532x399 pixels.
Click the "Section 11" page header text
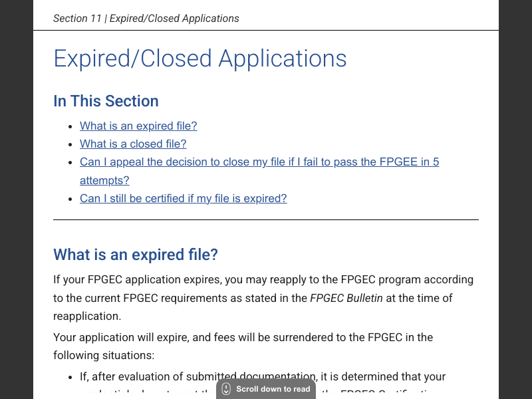click(146, 19)
